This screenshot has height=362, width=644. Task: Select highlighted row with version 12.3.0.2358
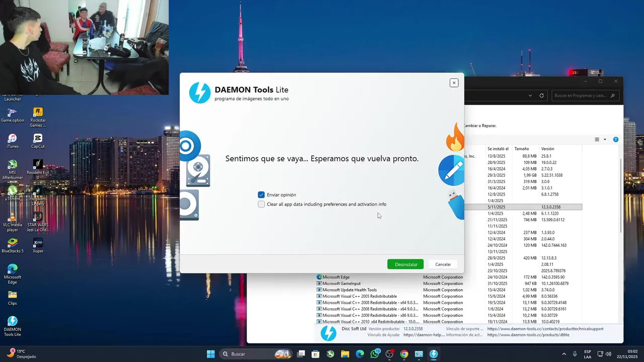(523, 207)
